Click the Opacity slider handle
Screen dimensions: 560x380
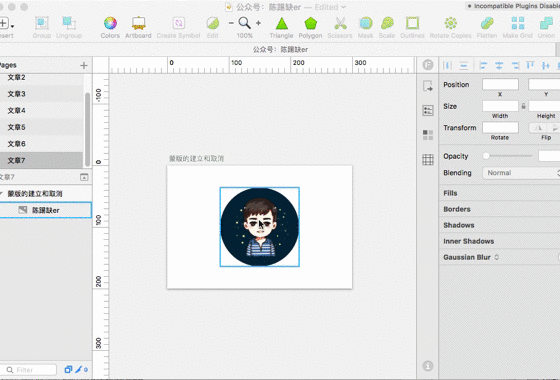tap(486, 156)
